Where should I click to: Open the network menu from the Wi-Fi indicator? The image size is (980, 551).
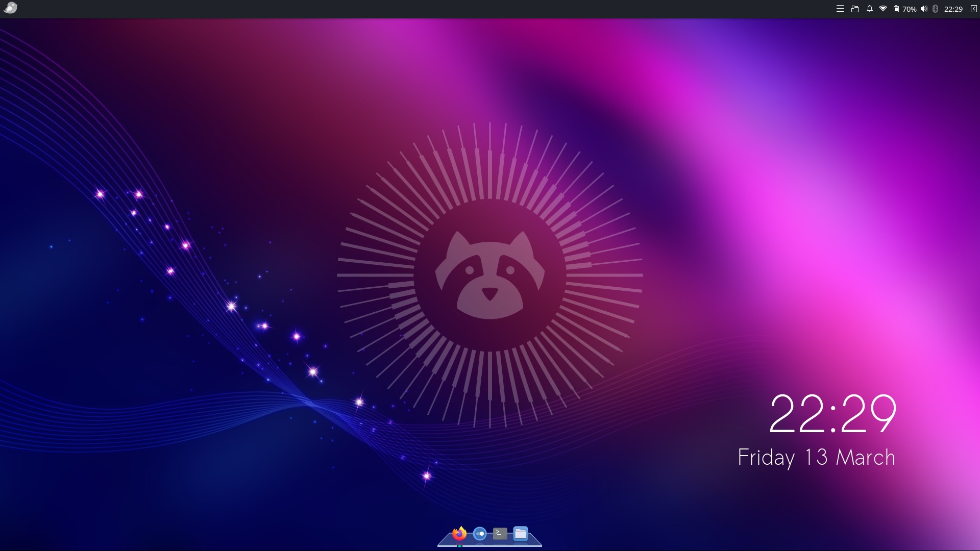884,9
